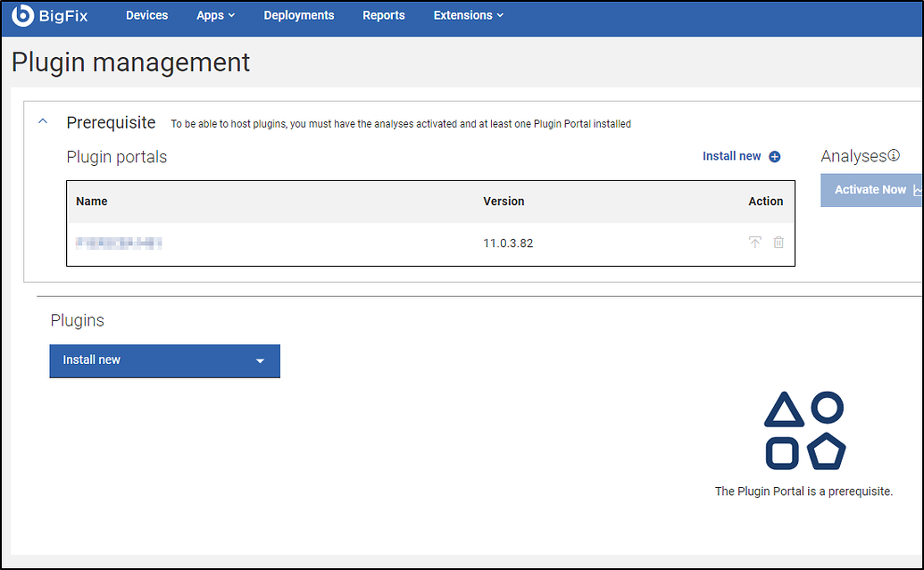The image size is (924, 570).
Task: Open the Reports page
Action: pyautogui.click(x=384, y=15)
